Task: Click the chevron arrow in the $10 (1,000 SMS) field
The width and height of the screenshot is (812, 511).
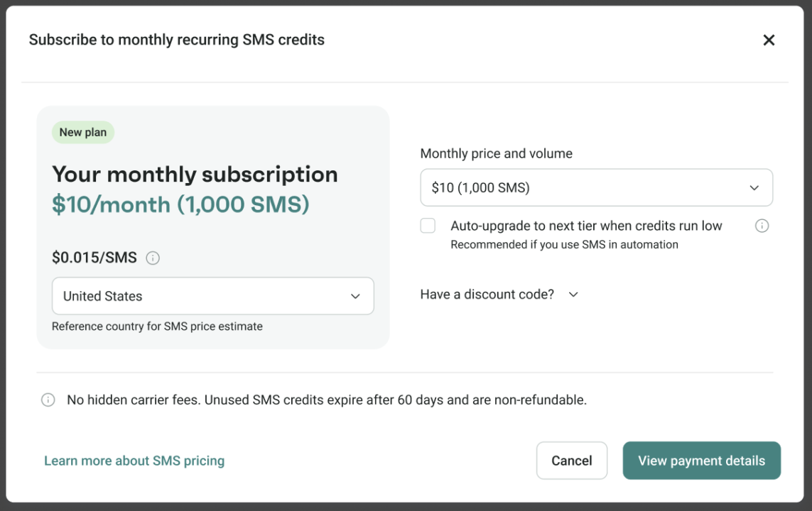Action: 754,188
